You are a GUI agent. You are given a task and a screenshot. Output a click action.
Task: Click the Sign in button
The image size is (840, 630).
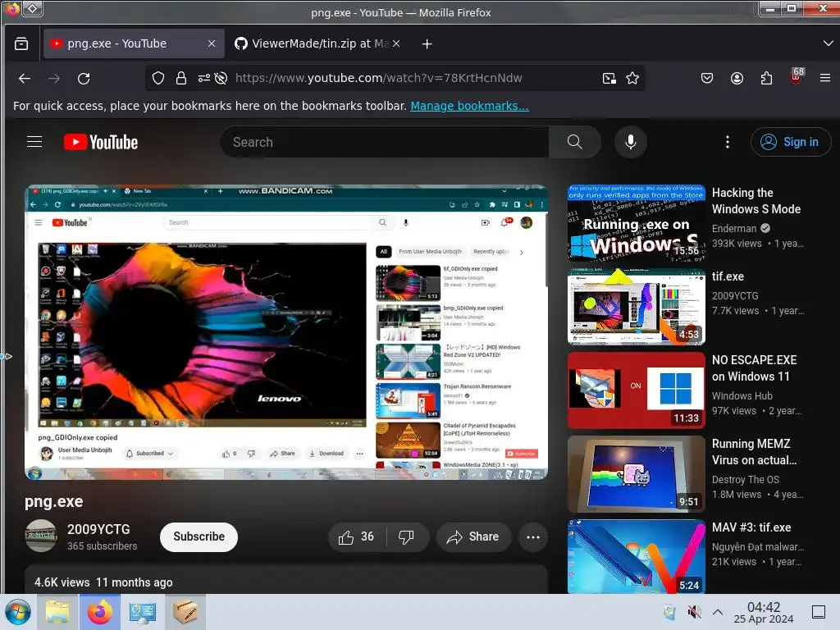(790, 142)
